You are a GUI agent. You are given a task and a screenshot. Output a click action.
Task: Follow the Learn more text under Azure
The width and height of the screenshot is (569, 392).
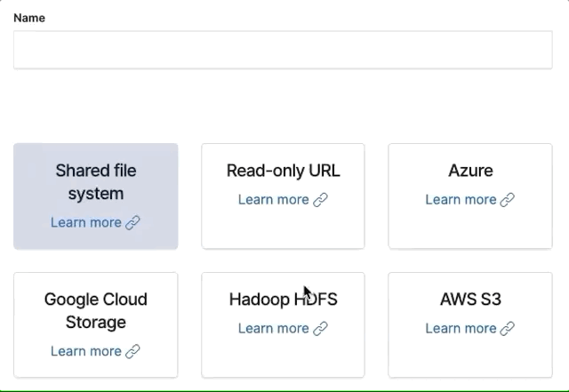[461, 199]
